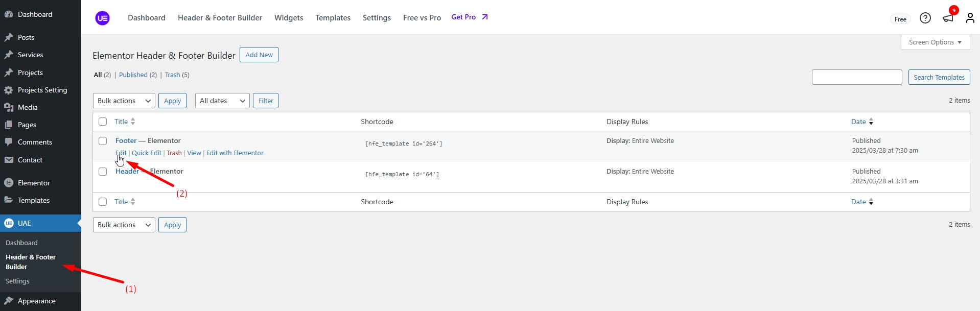Open the help question mark icon
The width and height of the screenshot is (980, 311).
coord(925,18)
